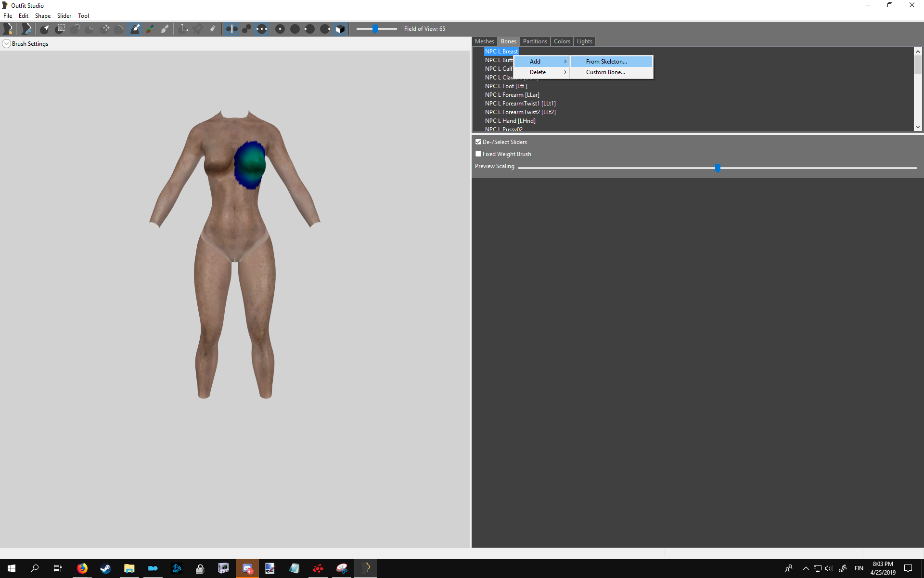Open Discord from the taskbar
This screenshot has width=924, height=578.
[x=247, y=568]
